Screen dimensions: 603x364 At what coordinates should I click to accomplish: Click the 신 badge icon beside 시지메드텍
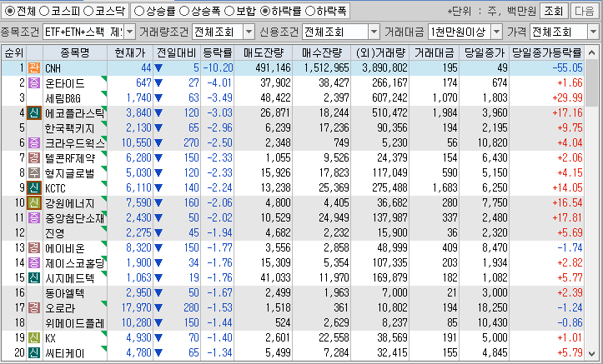click(x=34, y=277)
